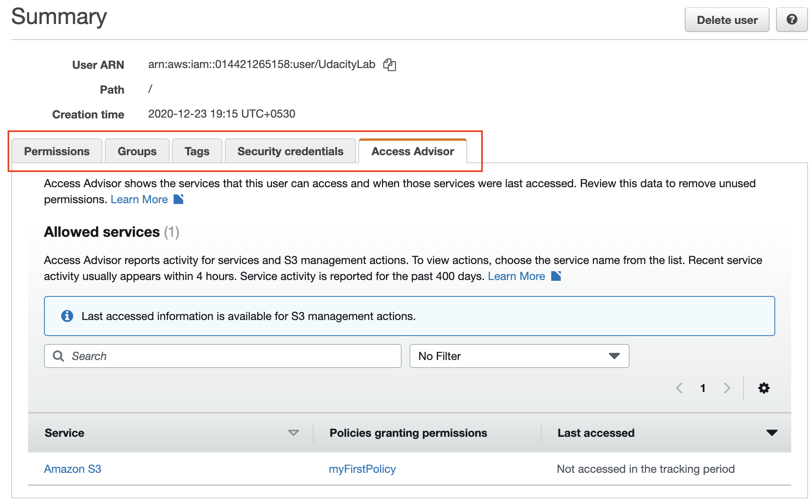Click page number 1 in pagination

tap(703, 388)
